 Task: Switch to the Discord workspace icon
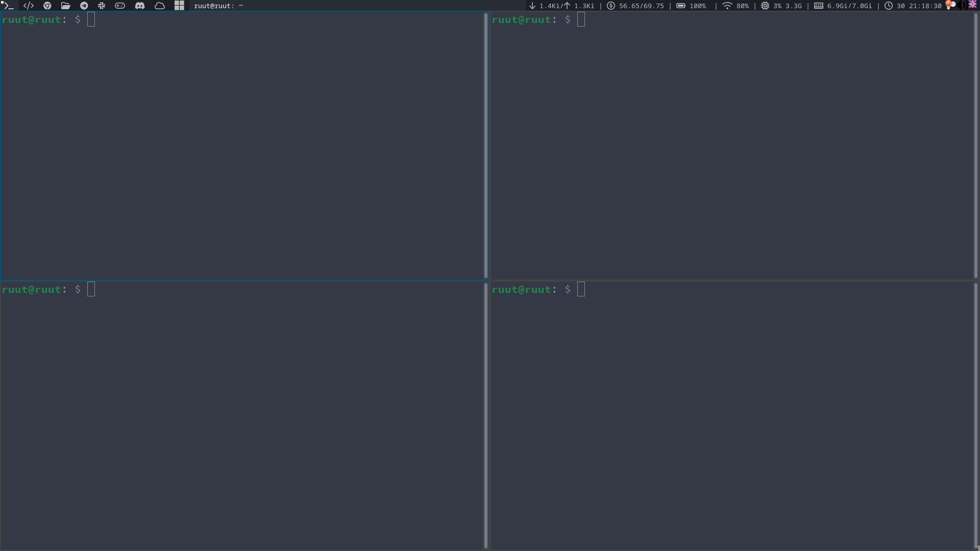[x=140, y=6]
